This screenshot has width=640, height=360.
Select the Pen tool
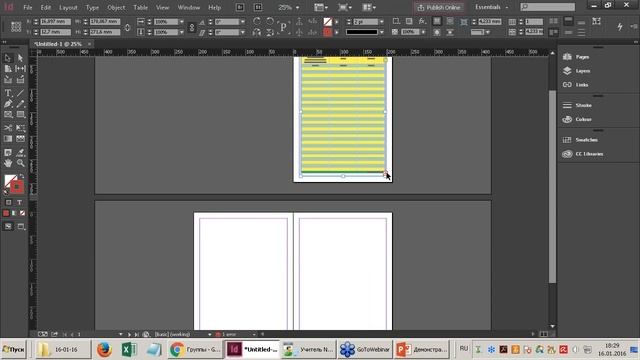tap(8, 104)
